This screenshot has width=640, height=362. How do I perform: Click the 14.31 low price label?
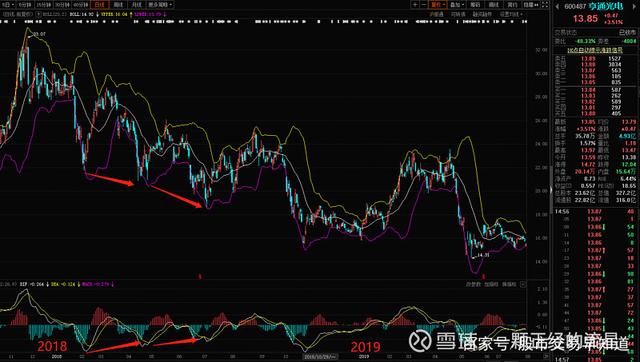click(x=483, y=255)
